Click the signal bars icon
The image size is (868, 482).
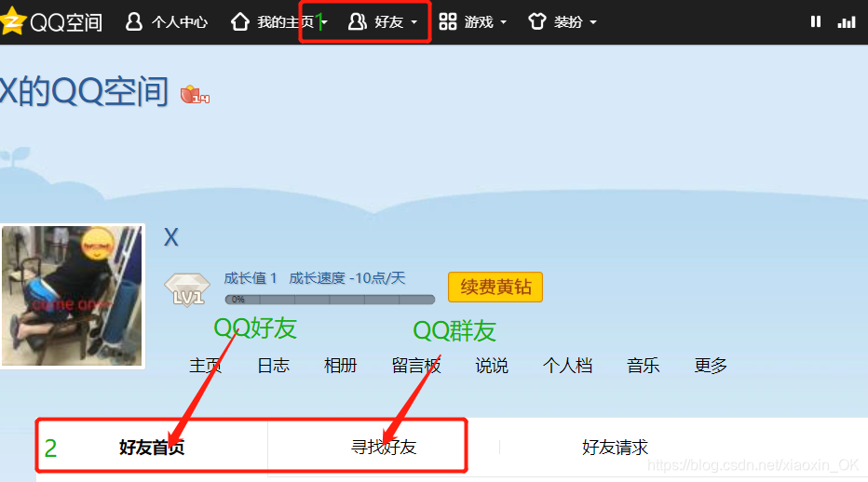point(847,22)
